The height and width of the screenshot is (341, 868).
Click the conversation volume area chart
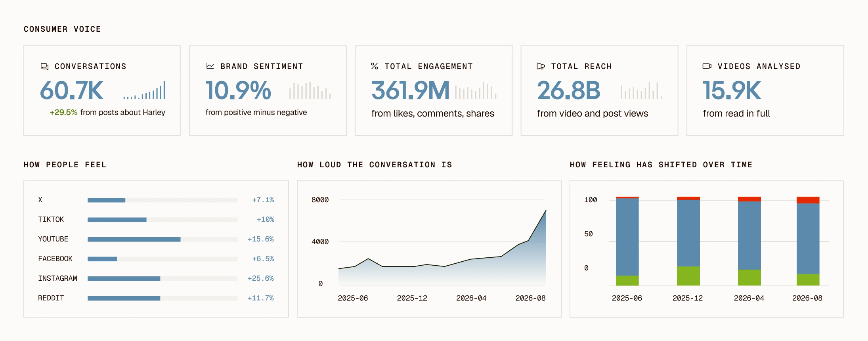click(x=442, y=248)
